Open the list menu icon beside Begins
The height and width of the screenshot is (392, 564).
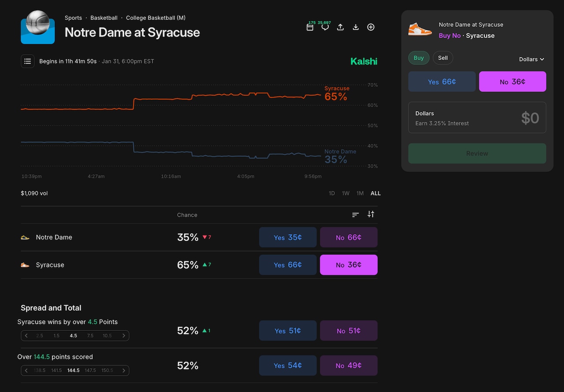point(28,61)
